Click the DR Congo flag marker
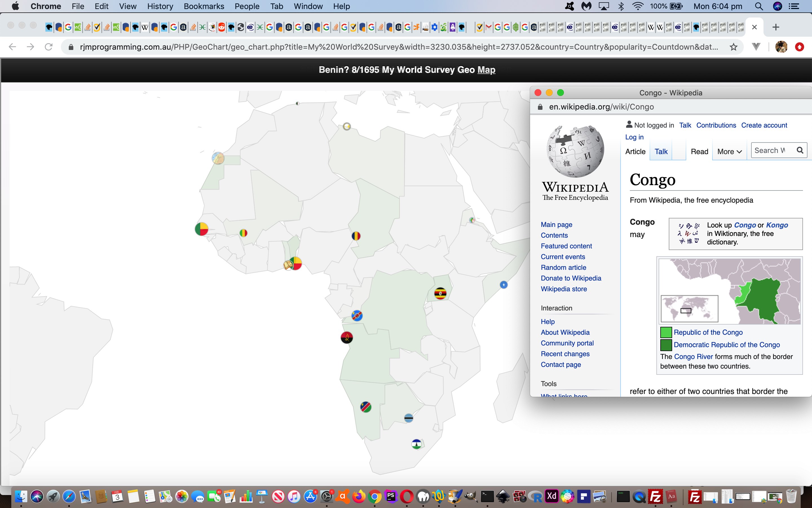 point(357,316)
